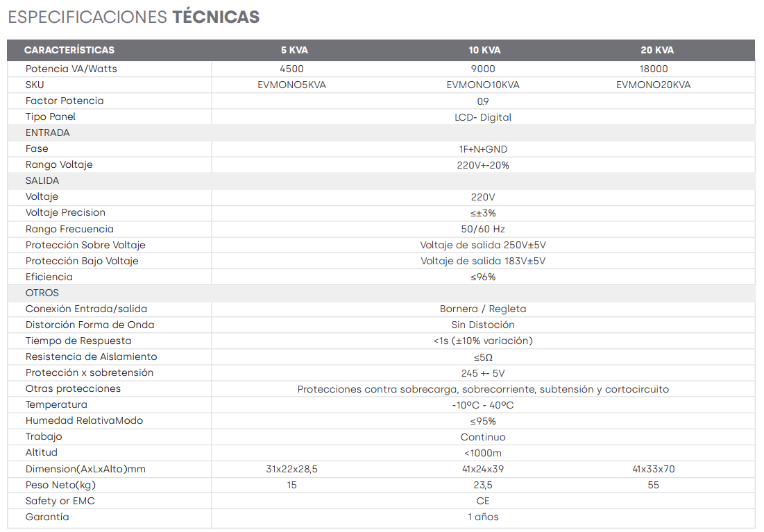The image size is (764, 532).
Task: Click the '10 KVA' column header
Action: [x=484, y=50]
